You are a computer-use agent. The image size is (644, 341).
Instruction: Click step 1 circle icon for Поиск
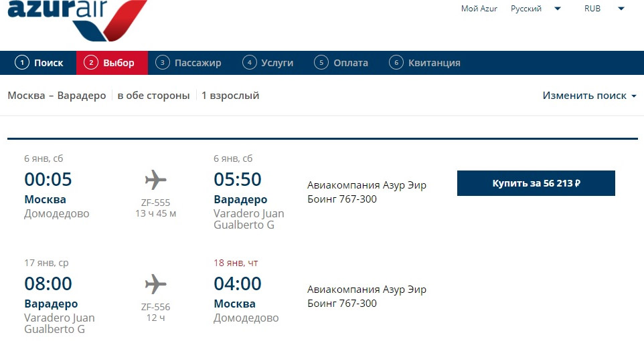pyautogui.click(x=22, y=63)
